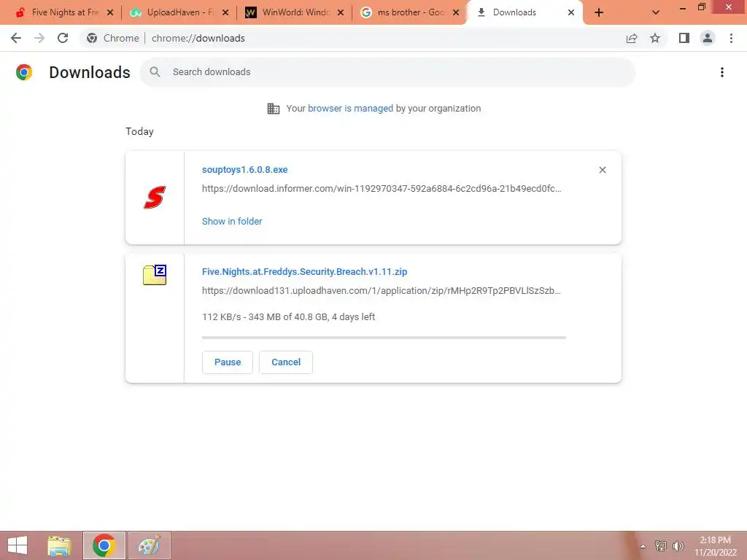Open Paint from the taskbar

(x=150, y=545)
